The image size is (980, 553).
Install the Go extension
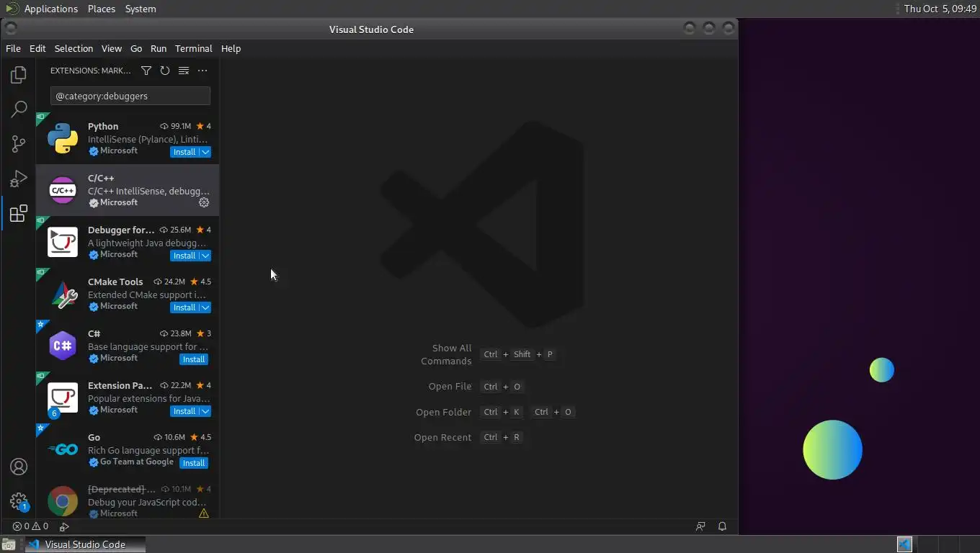click(x=194, y=463)
